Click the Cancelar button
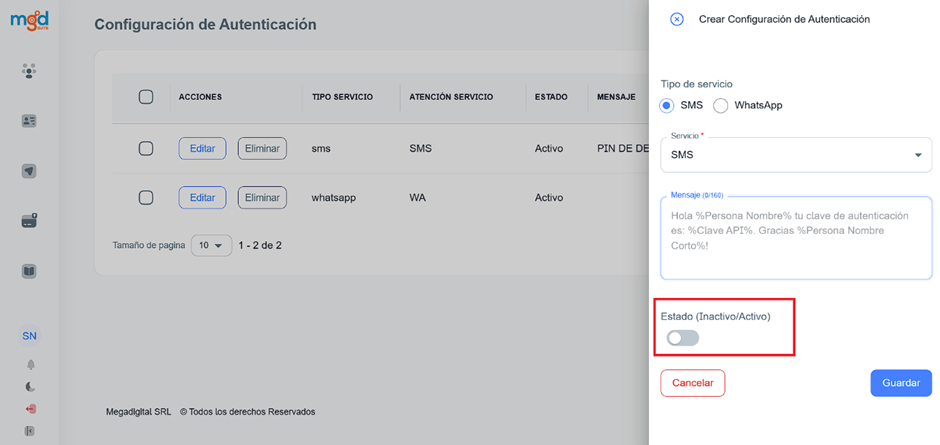Screen dimensions: 940x445 [x=692, y=383]
